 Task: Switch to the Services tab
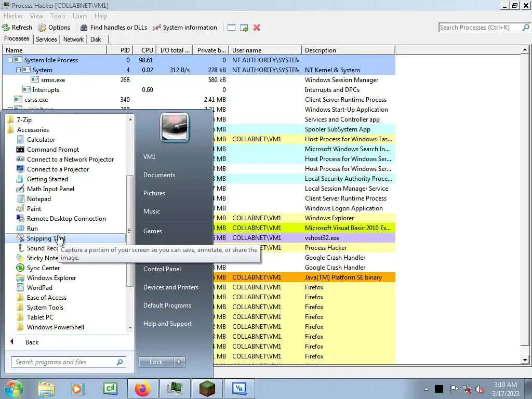46,39
